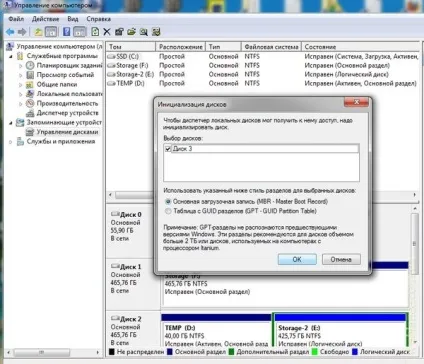Close the Инициализация дисков dialog

(x=356, y=102)
